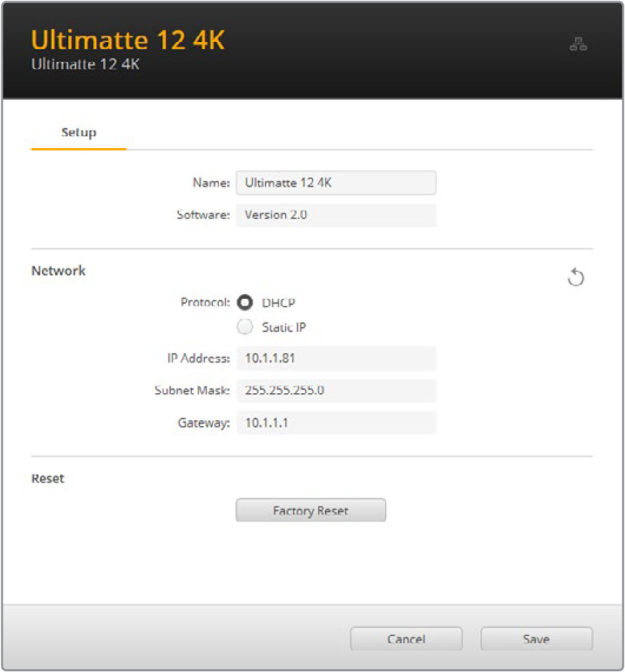Click the white subtitle under the title
The height and width of the screenshot is (672, 625).
click(85, 66)
